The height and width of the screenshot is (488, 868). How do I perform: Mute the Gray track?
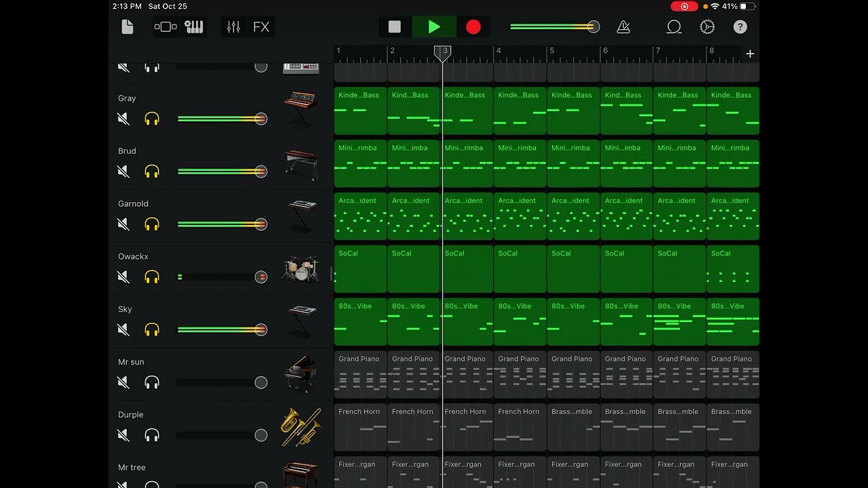pos(123,119)
